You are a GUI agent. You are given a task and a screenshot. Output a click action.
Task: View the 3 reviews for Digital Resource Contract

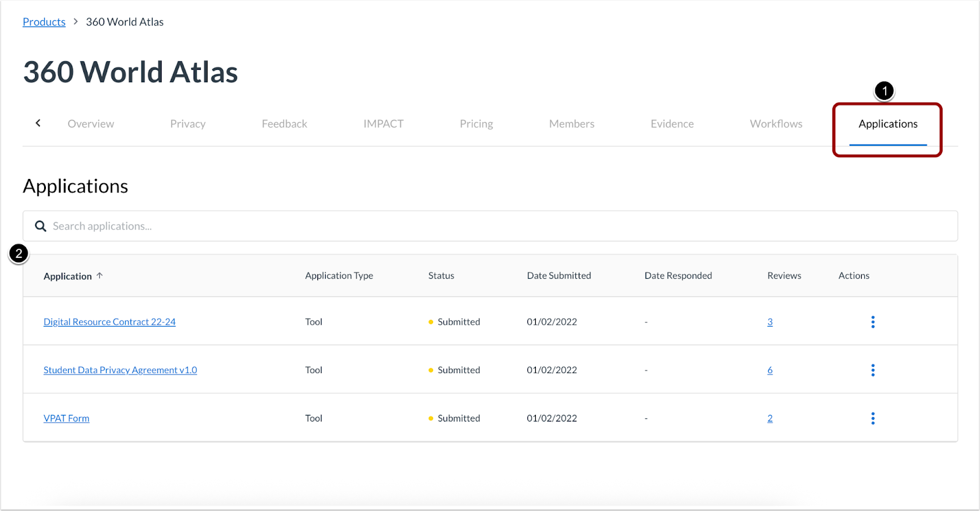pos(770,322)
